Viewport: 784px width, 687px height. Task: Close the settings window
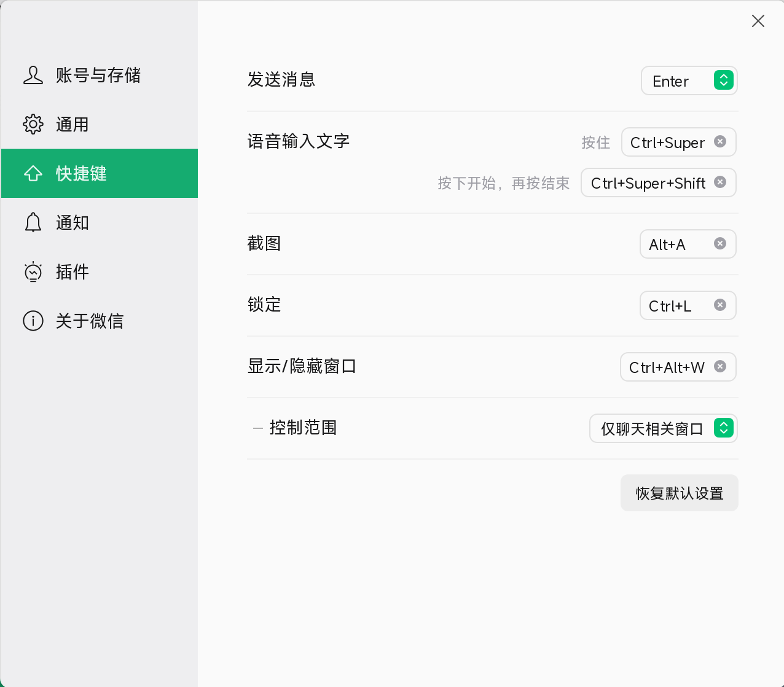click(x=758, y=21)
